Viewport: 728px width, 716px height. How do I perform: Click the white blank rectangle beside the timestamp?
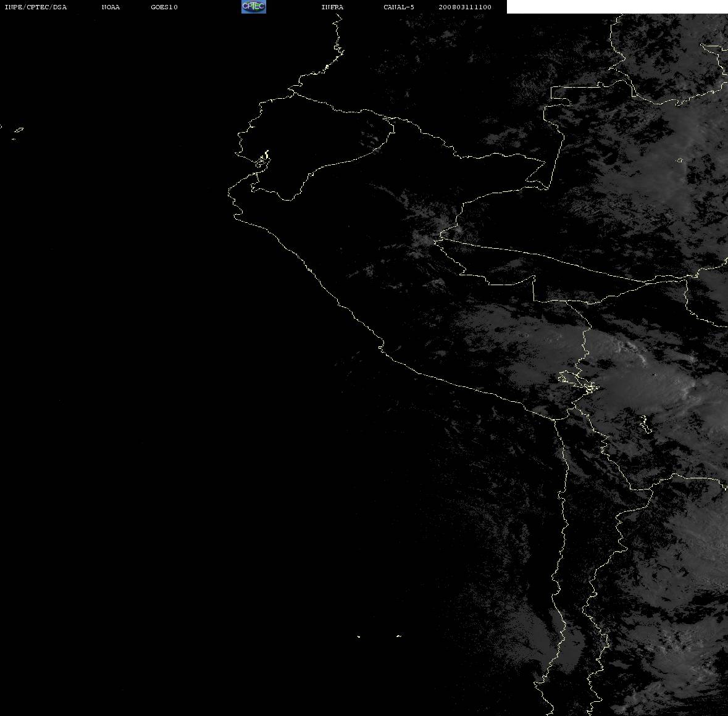tap(617, 7)
